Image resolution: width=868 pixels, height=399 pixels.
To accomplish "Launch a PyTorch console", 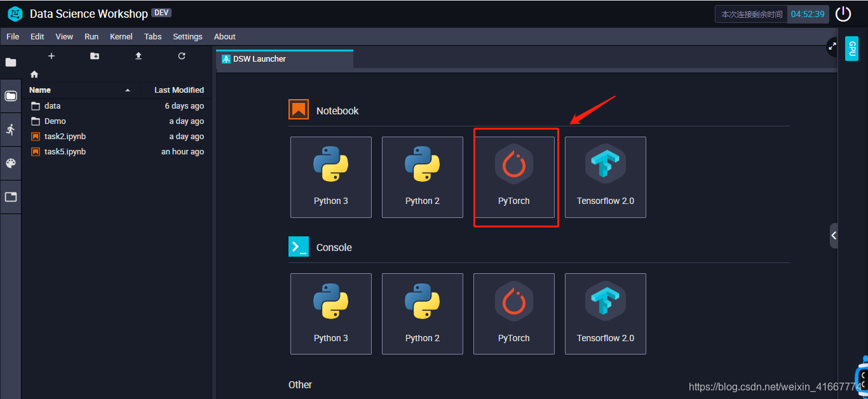I will point(514,314).
